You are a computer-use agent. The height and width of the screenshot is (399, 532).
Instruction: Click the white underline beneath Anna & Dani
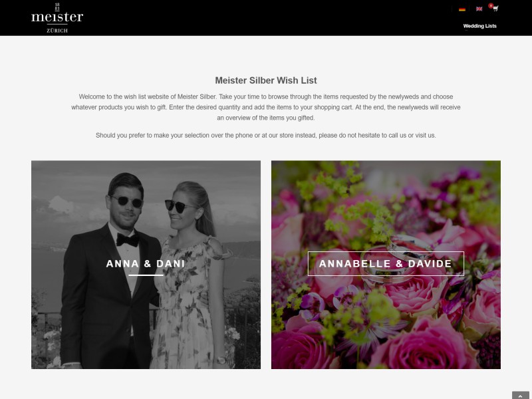(146, 275)
